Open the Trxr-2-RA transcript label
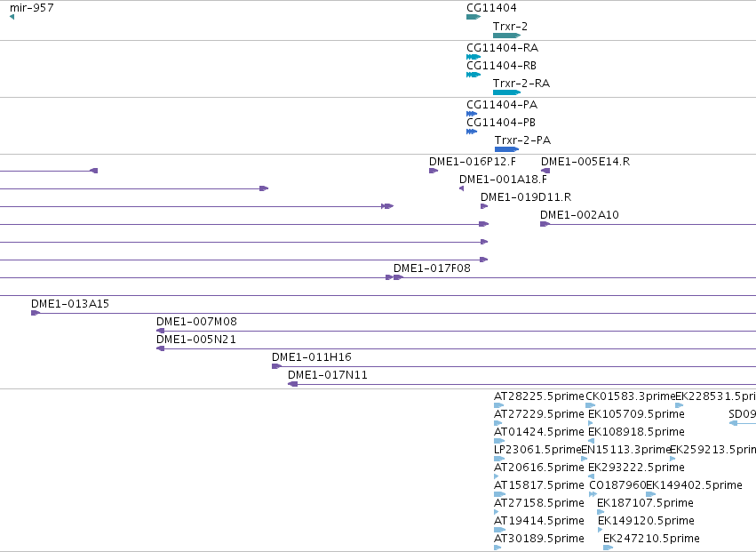 point(521,84)
